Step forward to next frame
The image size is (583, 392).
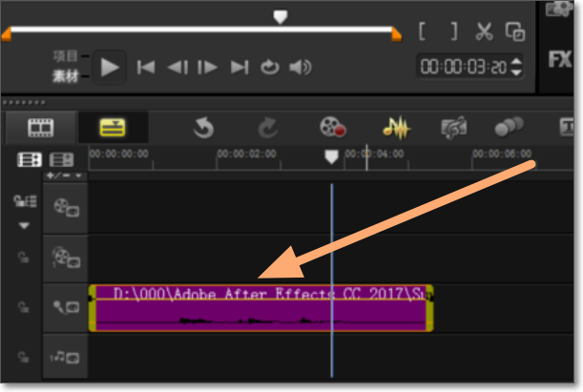(206, 67)
